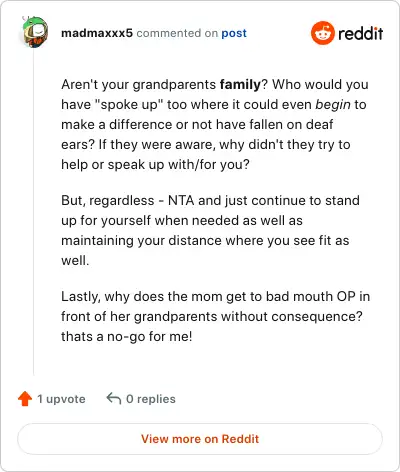
Task: Click the reply arrow icon
Action: pos(114,398)
